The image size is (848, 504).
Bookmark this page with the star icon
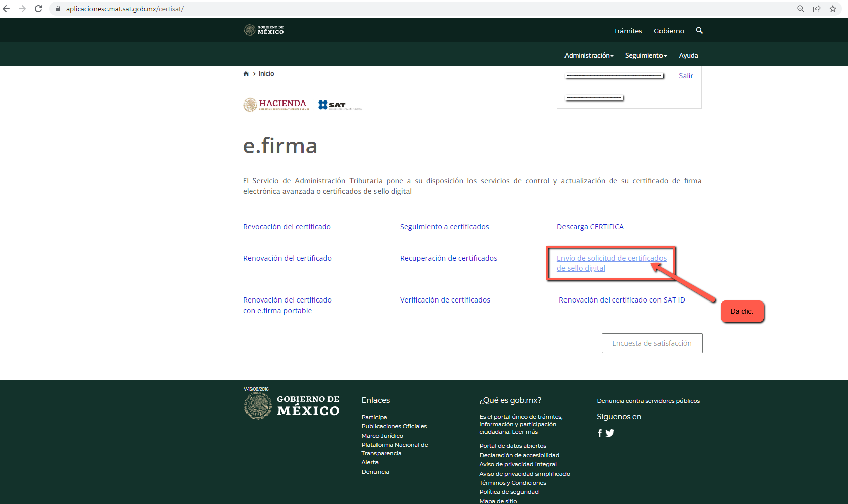[833, 9]
